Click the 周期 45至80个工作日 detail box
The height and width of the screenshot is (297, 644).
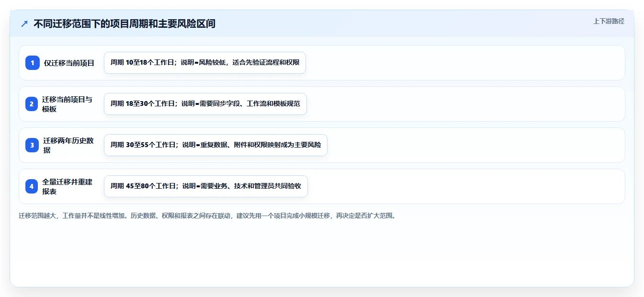[x=206, y=186]
